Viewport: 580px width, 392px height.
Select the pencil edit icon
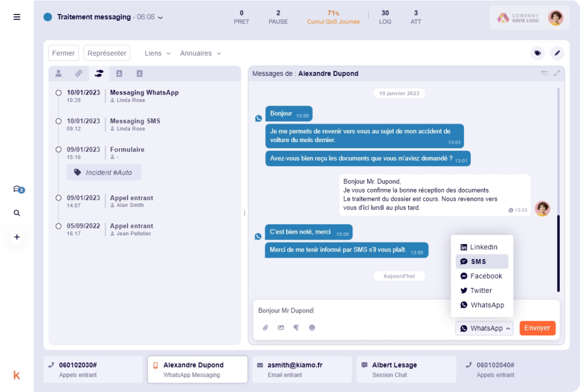[x=557, y=53]
